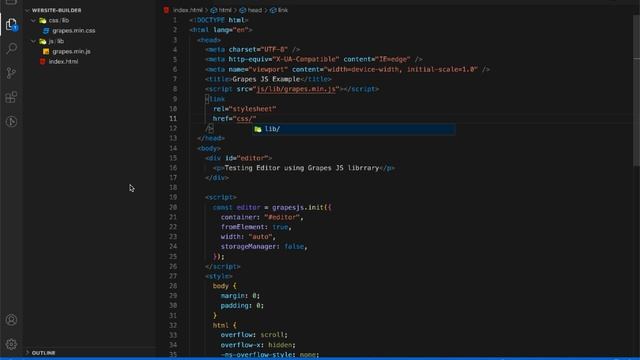The image size is (640, 360).
Task: Click "storageManager" on line 24
Action: (249, 247)
